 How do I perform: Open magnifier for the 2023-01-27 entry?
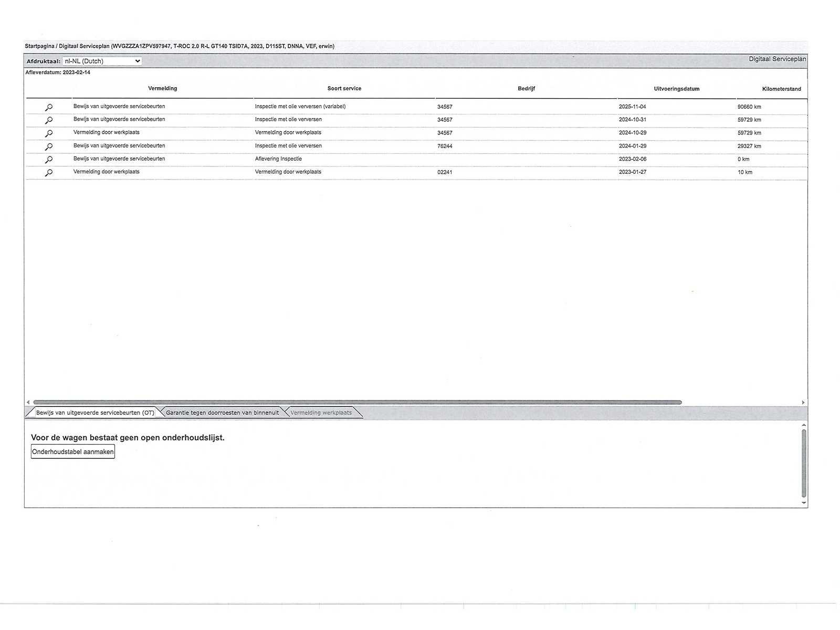(x=49, y=173)
